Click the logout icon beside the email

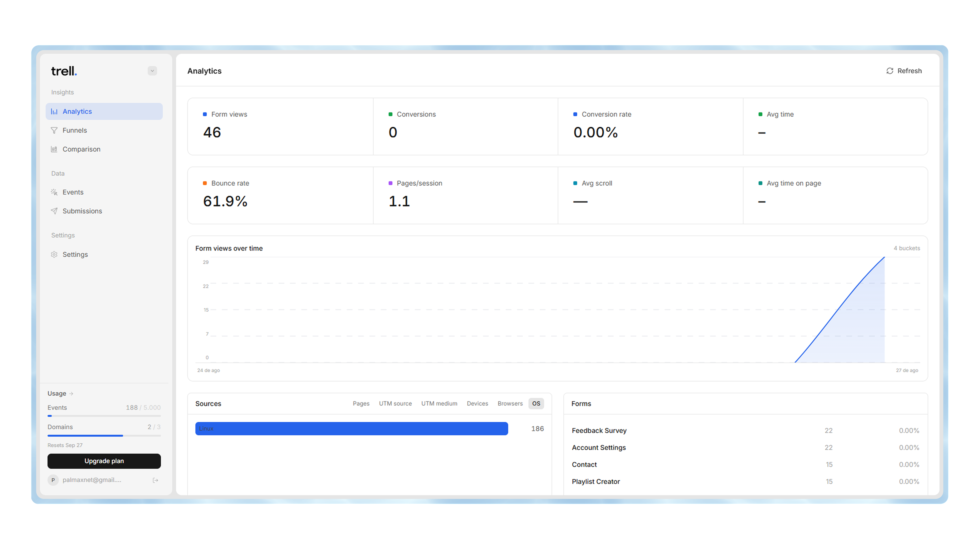[155, 480]
